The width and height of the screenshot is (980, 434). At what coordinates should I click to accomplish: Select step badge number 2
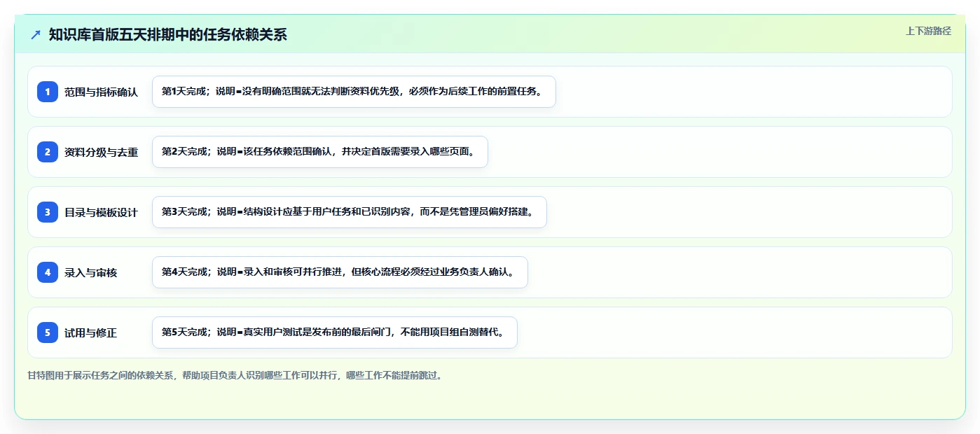48,152
